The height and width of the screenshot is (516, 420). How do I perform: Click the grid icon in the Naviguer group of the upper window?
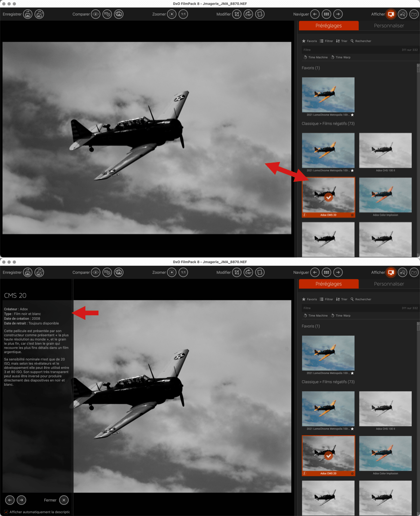tap(327, 14)
